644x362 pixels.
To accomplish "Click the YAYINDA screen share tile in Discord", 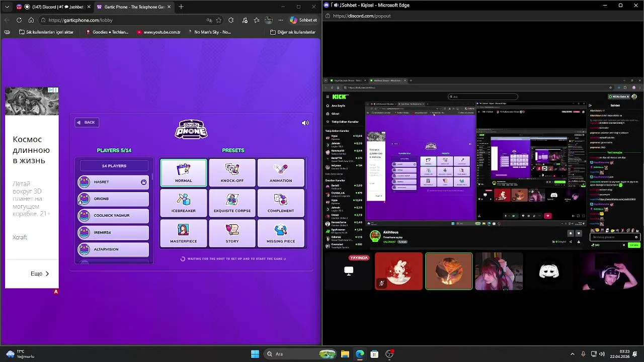I will [348, 271].
